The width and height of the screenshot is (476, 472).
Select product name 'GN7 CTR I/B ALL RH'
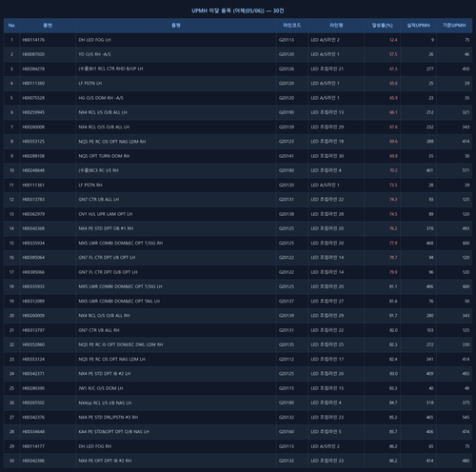pyautogui.click(x=99, y=330)
